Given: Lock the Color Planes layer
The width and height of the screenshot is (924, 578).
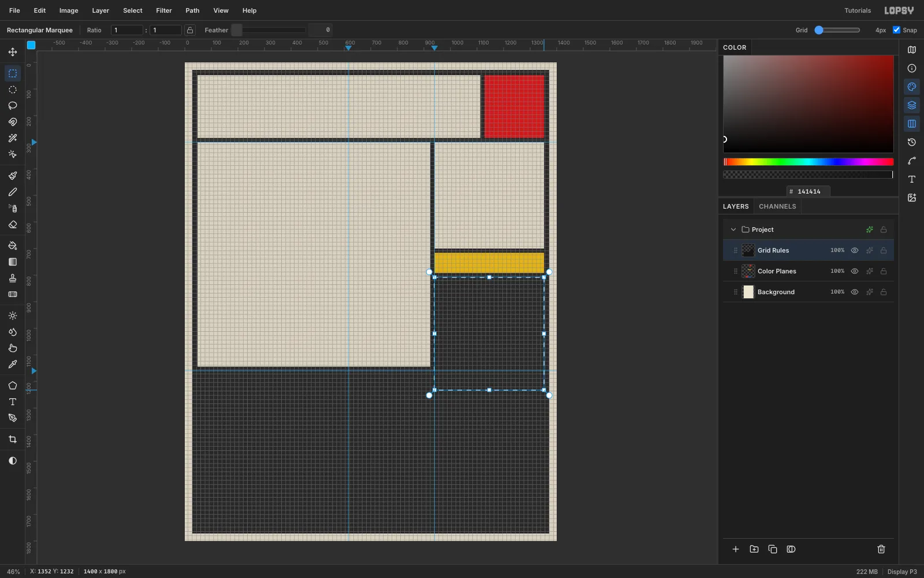Looking at the screenshot, I should (x=884, y=271).
